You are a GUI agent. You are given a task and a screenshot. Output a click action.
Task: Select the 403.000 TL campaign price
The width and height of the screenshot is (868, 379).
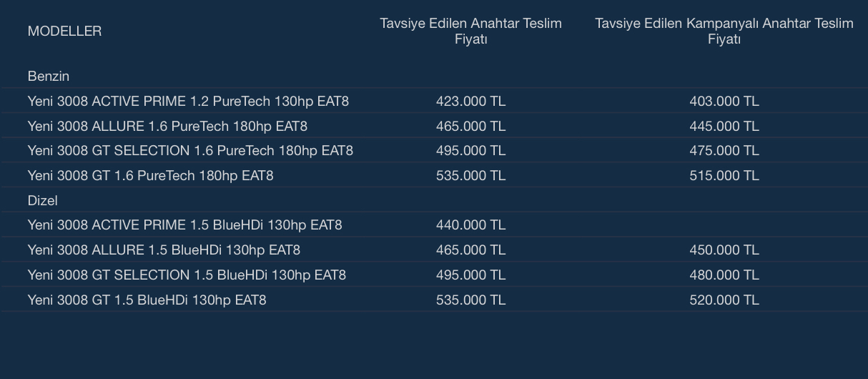pos(724,101)
